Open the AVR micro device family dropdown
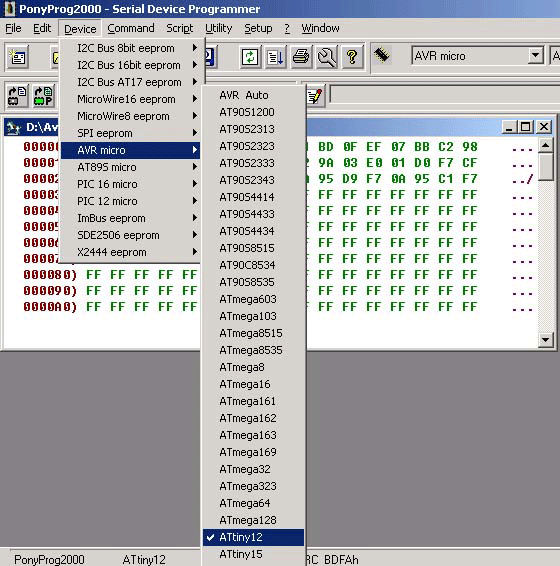Viewport: 560px width, 566px height. click(535, 56)
